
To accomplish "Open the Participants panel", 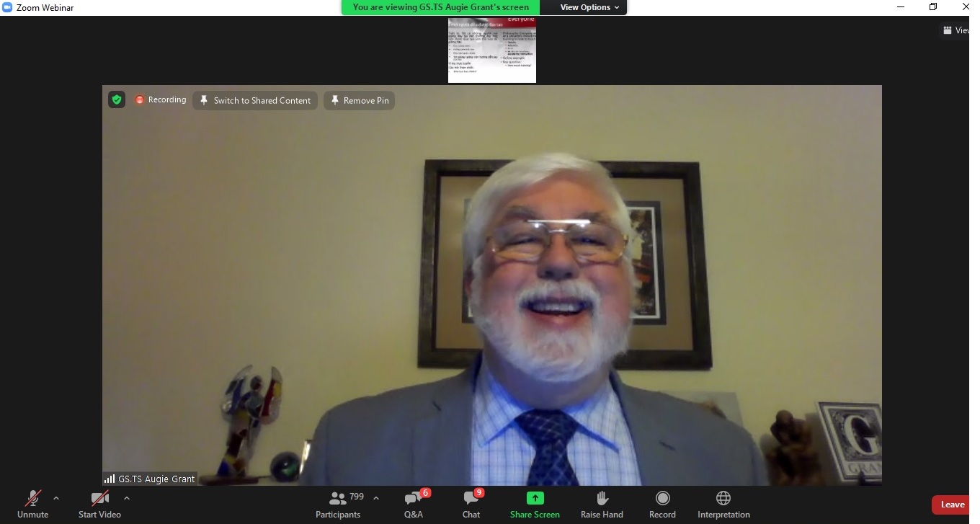I will [338, 503].
